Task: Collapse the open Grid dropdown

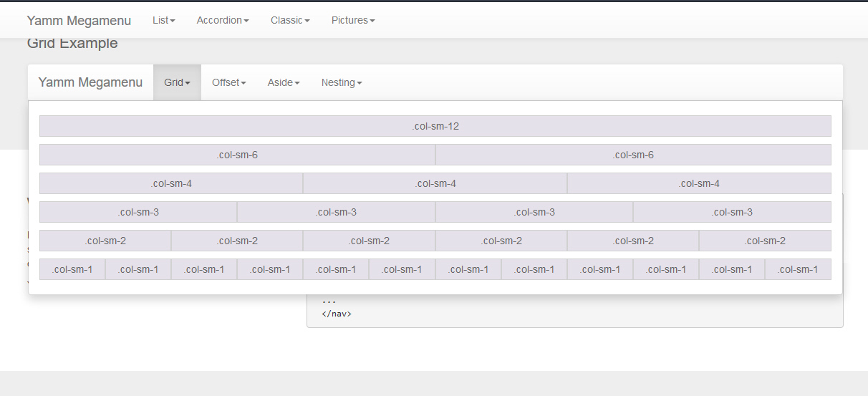Action: point(177,82)
